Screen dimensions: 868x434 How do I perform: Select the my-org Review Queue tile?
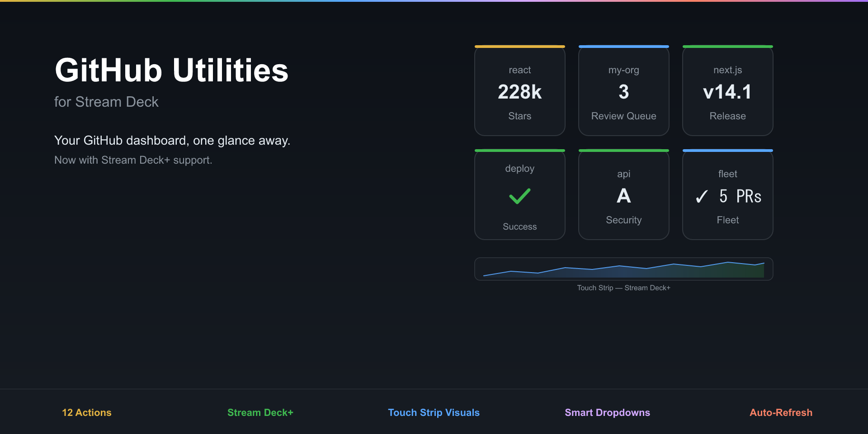click(x=624, y=90)
